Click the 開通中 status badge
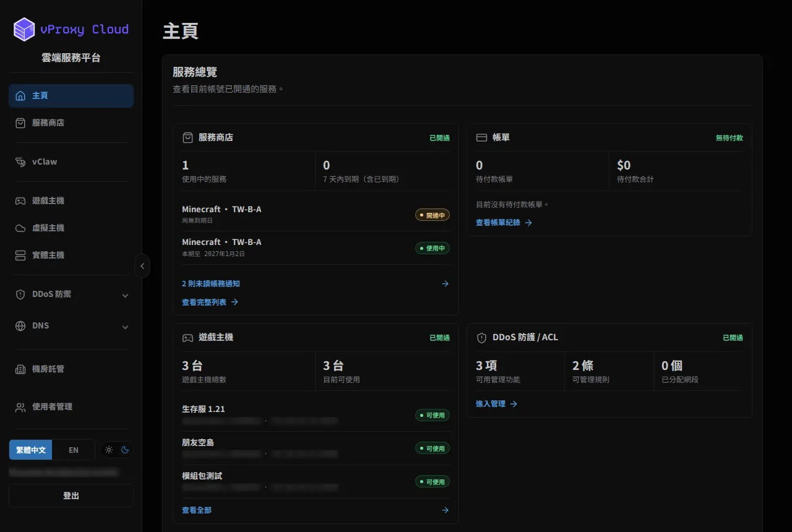 (433, 215)
